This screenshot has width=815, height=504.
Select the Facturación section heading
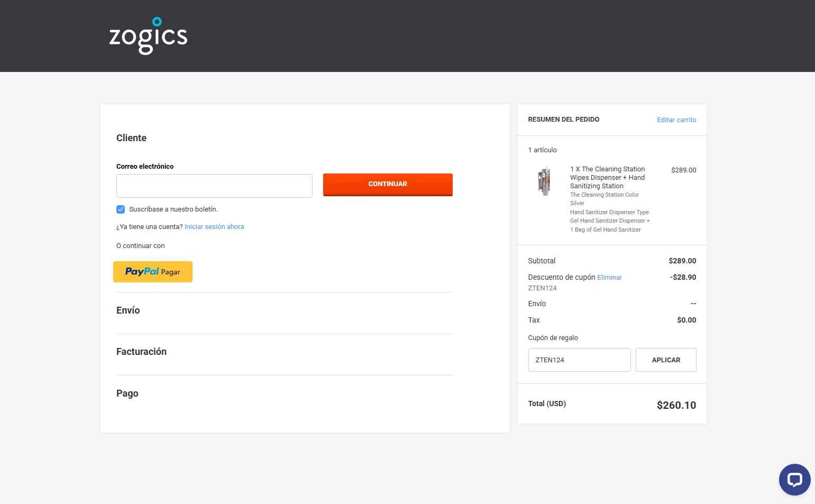coord(141,352)
